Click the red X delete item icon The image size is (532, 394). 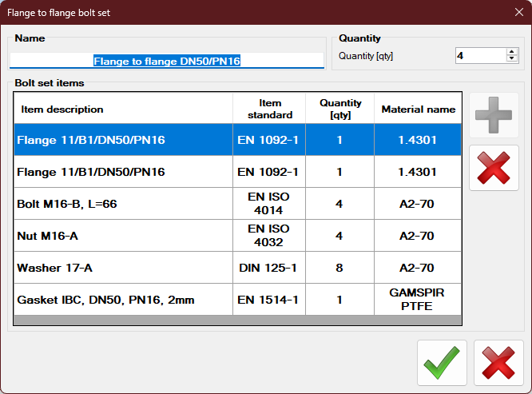[493, 169]
